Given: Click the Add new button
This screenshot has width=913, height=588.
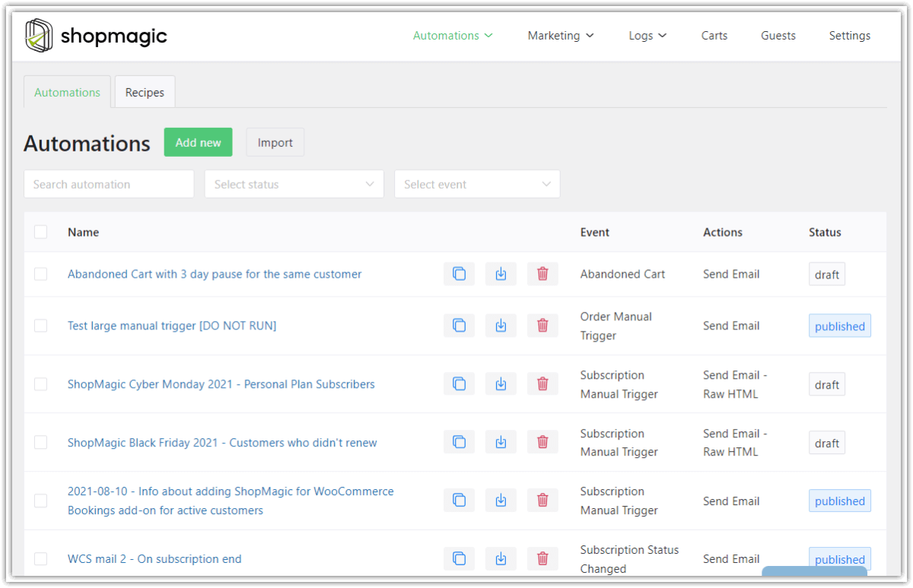Looking at the screenshot, I should (x=198, y=142).
